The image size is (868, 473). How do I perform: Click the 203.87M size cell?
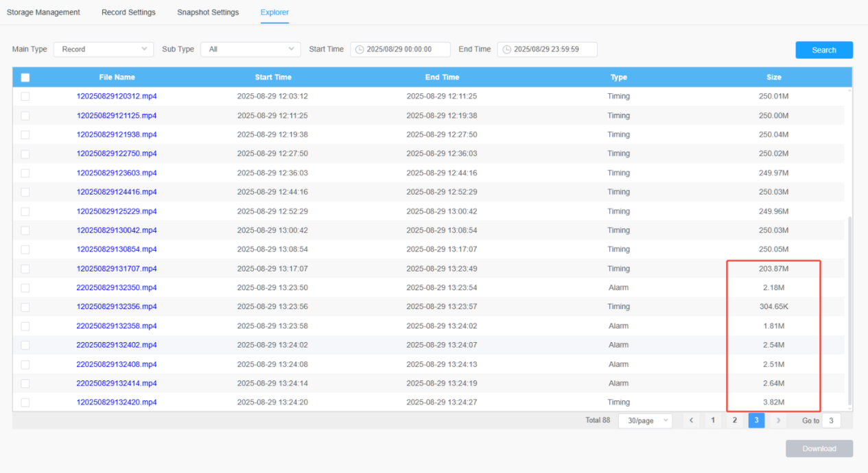[x=774, y=269]
